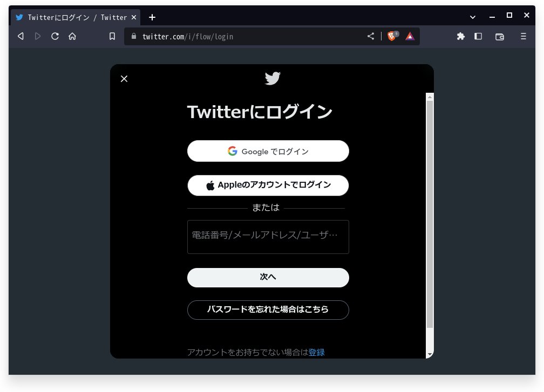Close the browser window
This screenshot has height=392, width=544.
tap(527, 15)
